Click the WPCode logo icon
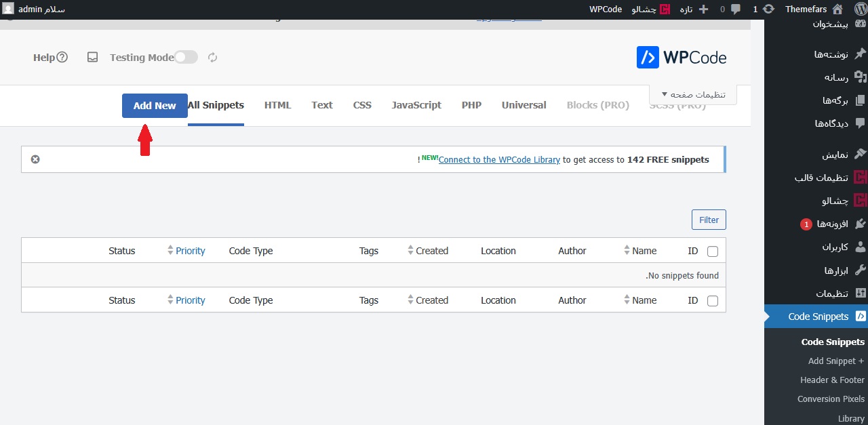868x425 pixels. (648, 58)
